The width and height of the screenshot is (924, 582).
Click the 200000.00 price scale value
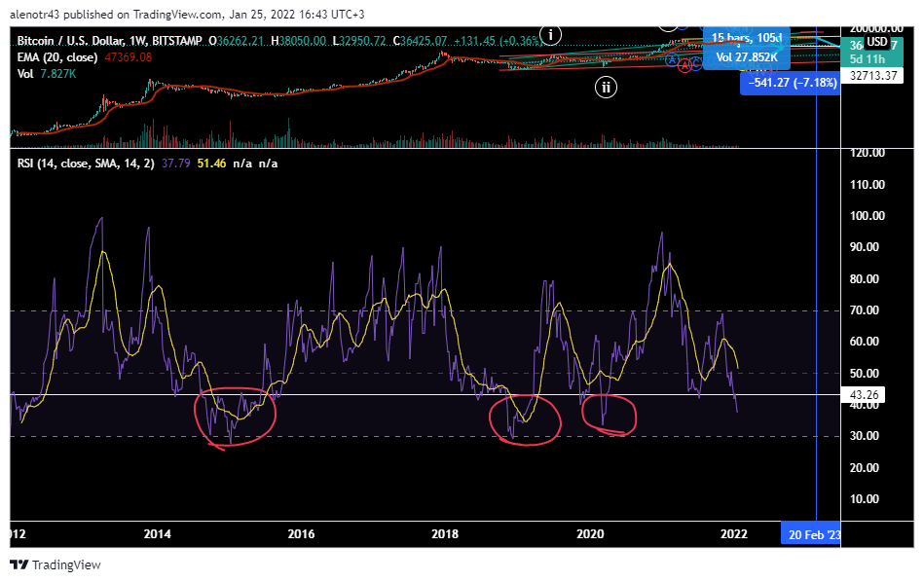pyautogui.click(x=877, y=29)
